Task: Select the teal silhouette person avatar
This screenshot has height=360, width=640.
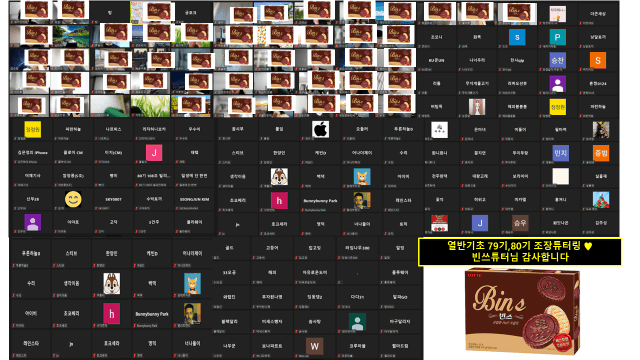Action: [357, 322]
